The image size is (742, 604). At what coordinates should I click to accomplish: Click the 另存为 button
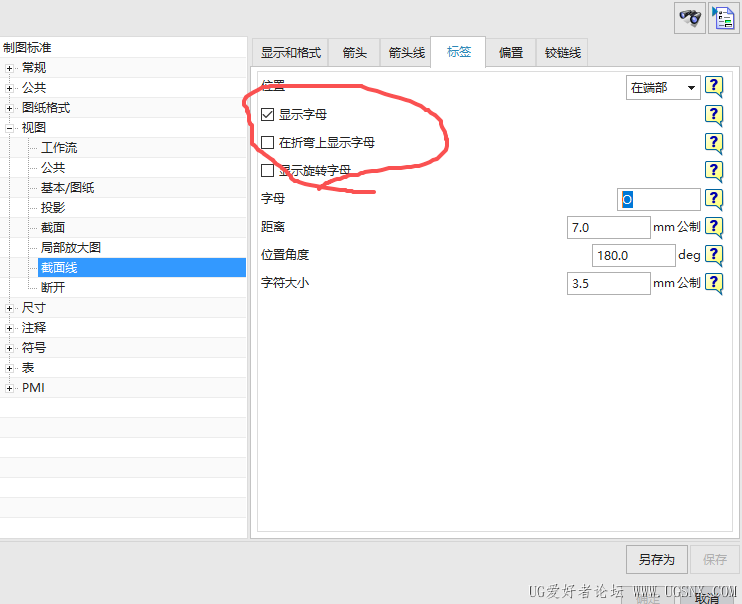(656, 560)
